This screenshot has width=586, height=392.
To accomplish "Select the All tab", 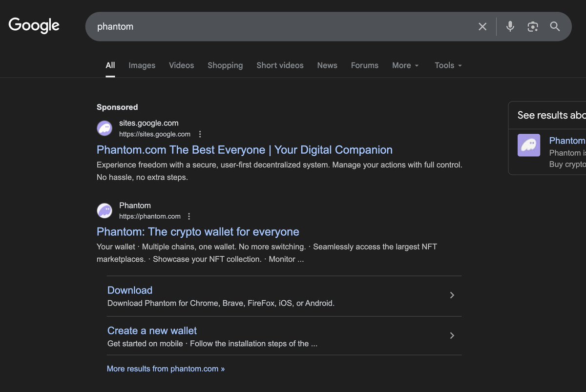I will pyautogui.click(x=110, y=65).
